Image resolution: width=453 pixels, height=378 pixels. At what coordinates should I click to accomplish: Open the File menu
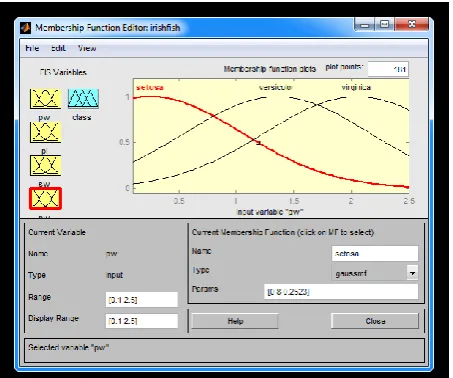32,48
